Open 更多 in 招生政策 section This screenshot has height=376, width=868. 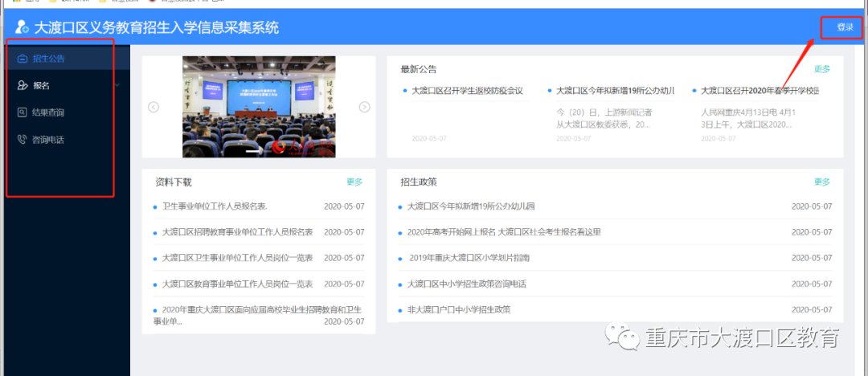(x=821, y=182)
